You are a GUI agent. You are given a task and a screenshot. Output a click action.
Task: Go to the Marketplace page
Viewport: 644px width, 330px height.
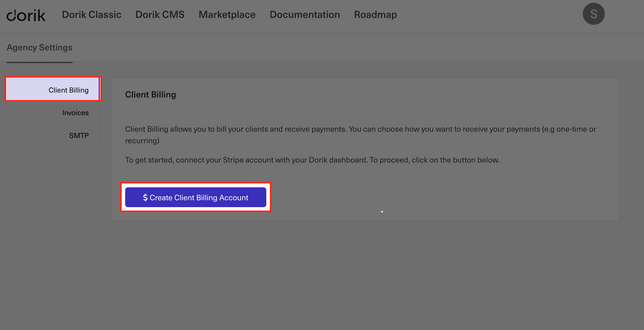227,15
